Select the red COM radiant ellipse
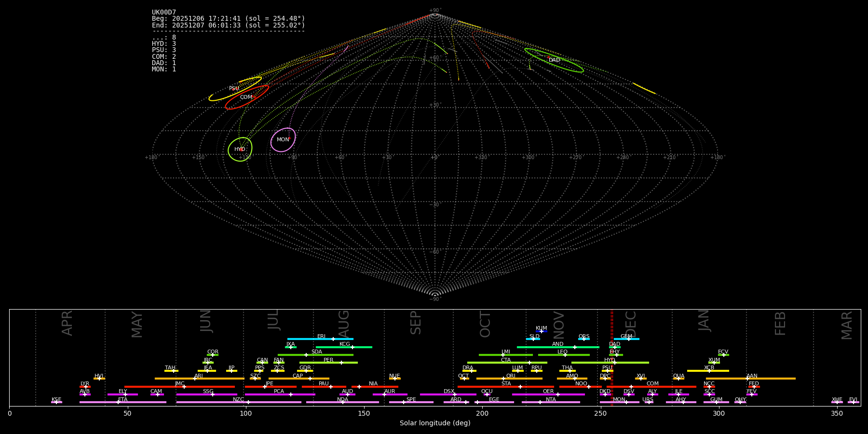 [x=246, y=97]
